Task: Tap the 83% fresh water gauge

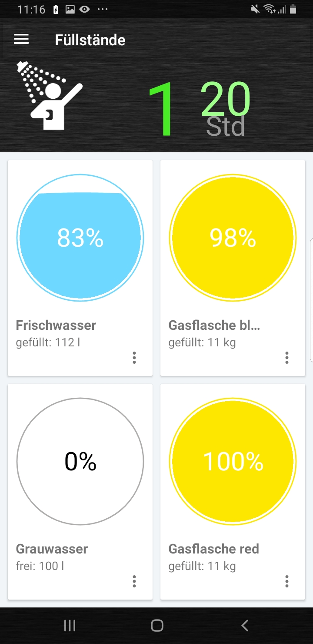Action: pos(80,238)
